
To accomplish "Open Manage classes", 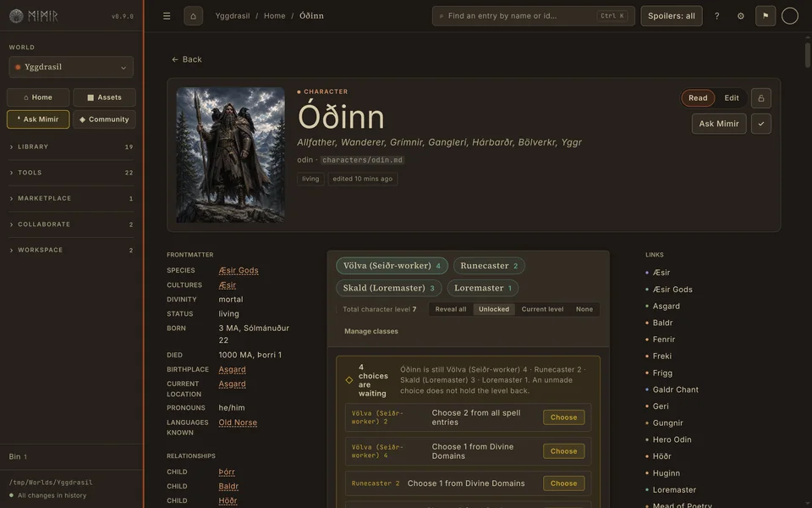I will click(370, 331).
